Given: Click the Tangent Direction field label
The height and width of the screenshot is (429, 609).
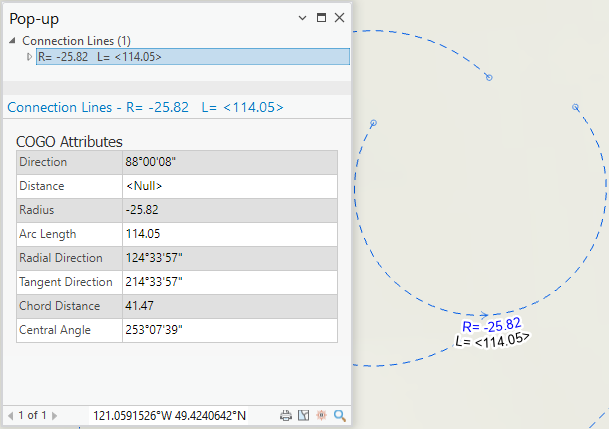Looking at the screenshot, I should [x=66, y=282].
